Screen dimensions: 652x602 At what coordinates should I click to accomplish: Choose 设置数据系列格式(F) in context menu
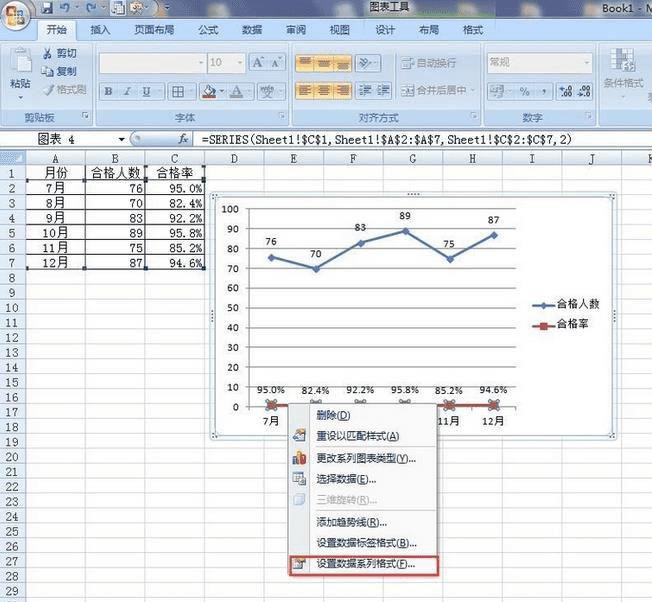pyautogui.click(x=363, y=565)
